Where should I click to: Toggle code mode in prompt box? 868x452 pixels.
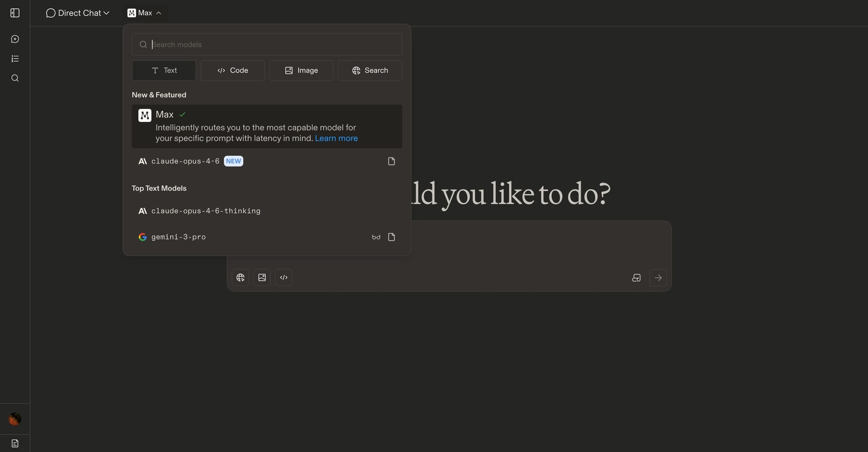pyautogui.click(x=284, y=277)
